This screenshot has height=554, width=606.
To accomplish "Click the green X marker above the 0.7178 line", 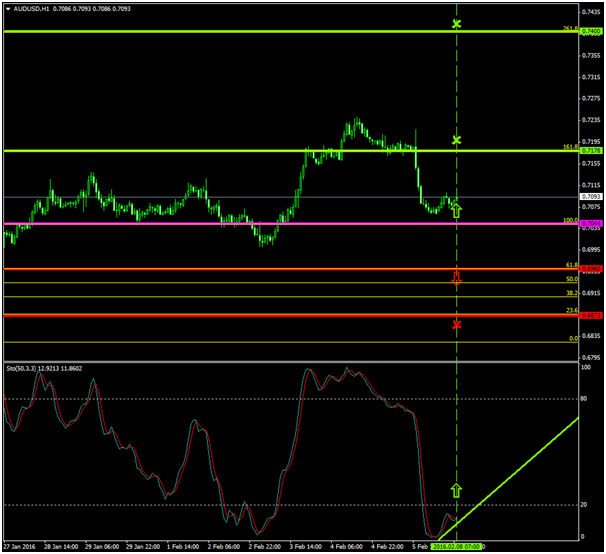I will click(x=457, y=140).
